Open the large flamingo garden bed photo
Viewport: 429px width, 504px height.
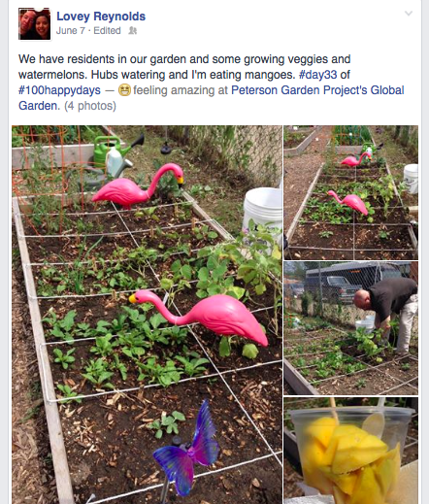(147, 315)
